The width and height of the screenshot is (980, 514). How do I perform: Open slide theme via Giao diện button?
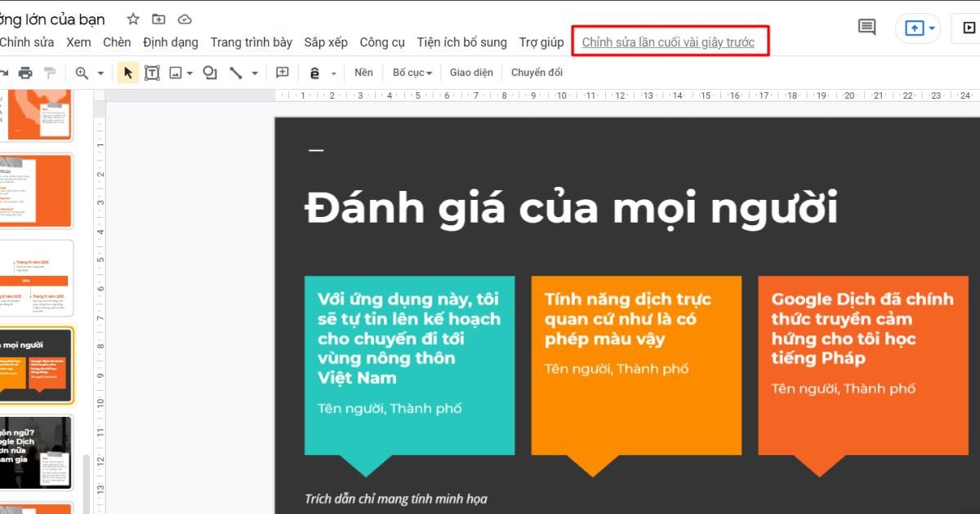tap(473, 72)
